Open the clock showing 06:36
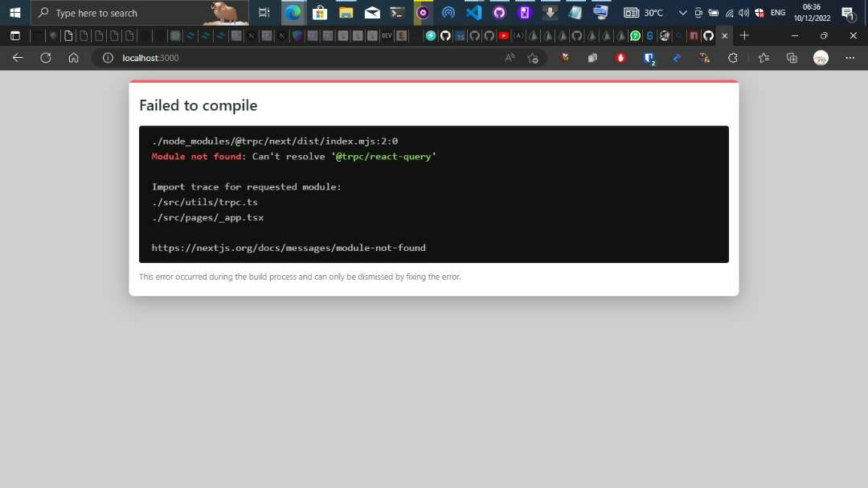 coord(812,13)
